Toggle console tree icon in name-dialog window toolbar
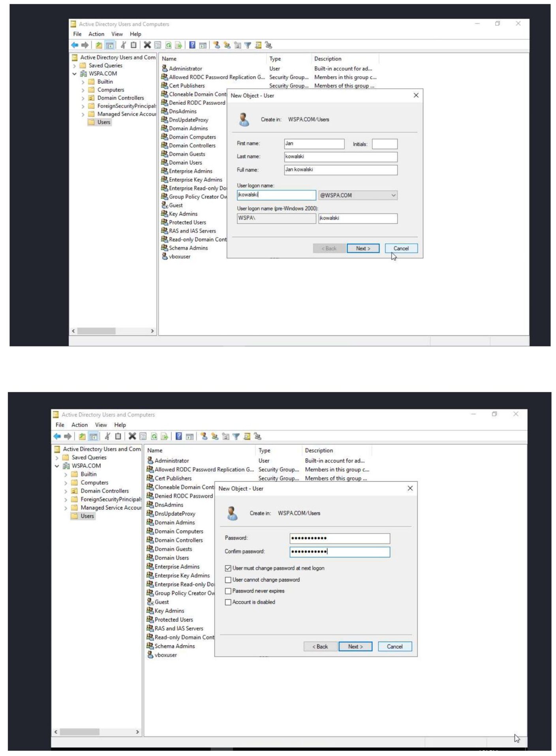Viewport: 556px width, 756px height. pos(110,45)
